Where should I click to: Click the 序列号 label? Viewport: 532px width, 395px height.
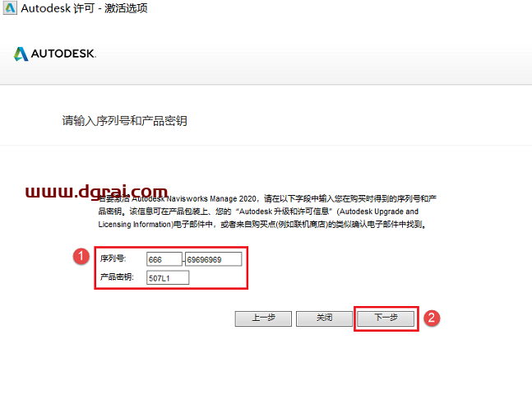click(113, 258)
